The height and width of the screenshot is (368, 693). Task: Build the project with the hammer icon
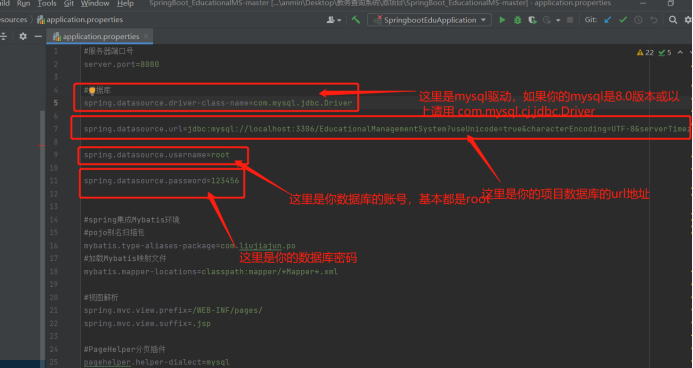pos(356,19)
